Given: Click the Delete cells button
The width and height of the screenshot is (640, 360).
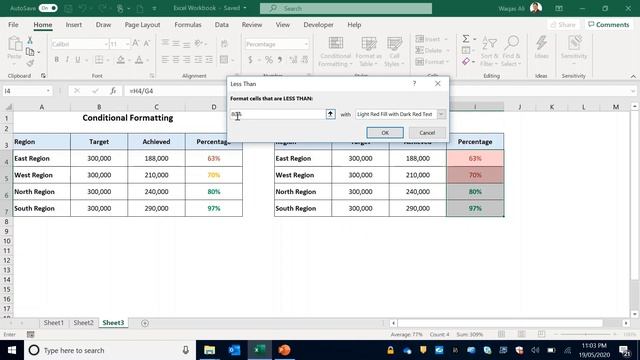Looking at the screenshot, I should pos(431,51).
